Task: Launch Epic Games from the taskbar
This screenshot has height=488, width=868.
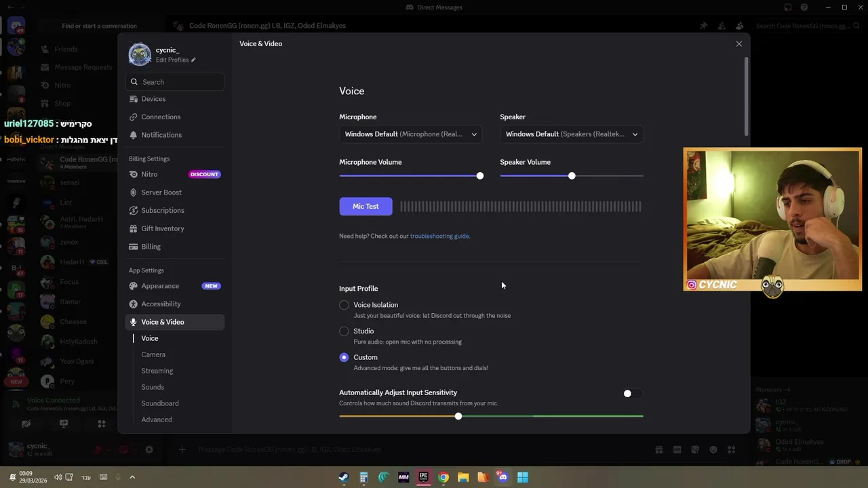Action: pos(423,477)
